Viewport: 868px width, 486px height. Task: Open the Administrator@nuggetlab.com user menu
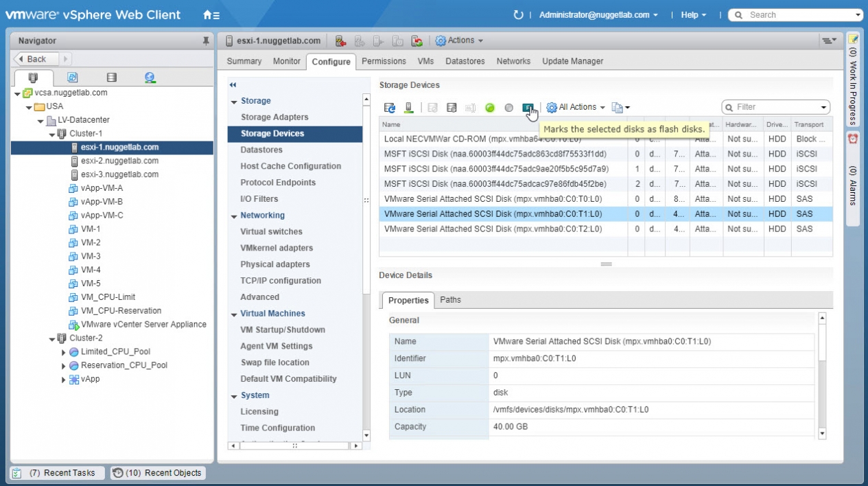click(x=598, y=15)
